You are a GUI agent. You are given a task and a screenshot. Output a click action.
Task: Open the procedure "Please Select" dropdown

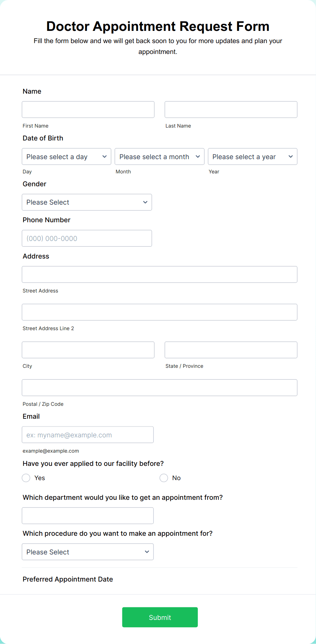87,552
